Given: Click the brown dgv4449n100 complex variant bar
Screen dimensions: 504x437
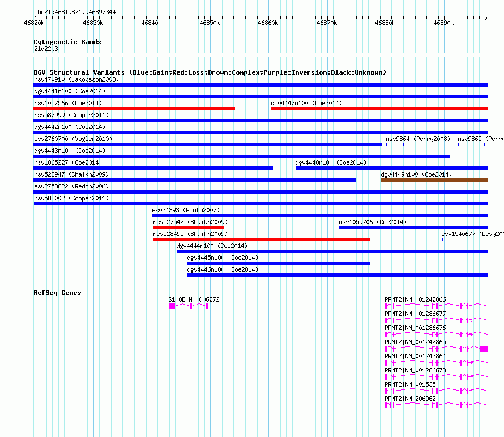Looking at the screenshot, I should pos(434,180).
